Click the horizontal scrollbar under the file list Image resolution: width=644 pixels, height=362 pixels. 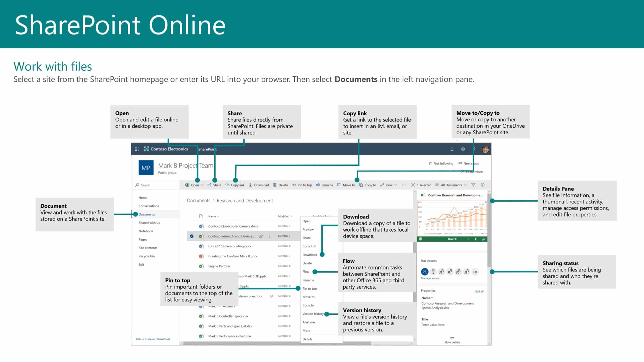[277, 343]
